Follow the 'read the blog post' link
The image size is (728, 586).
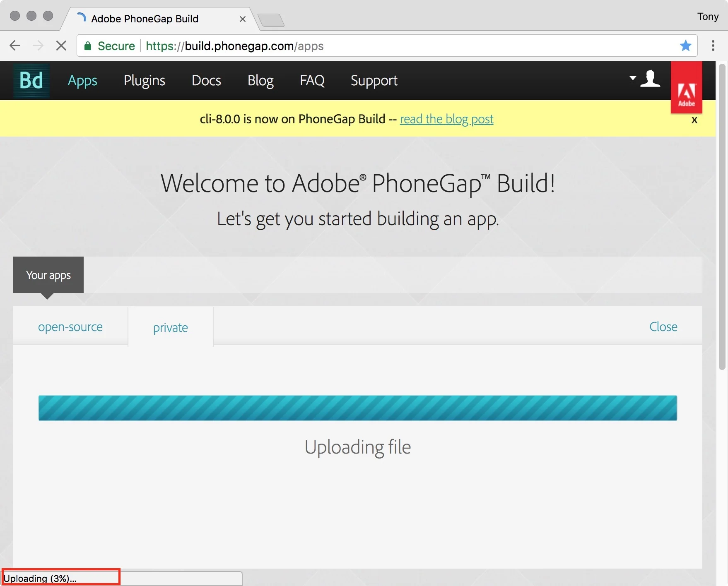point(446,119)
